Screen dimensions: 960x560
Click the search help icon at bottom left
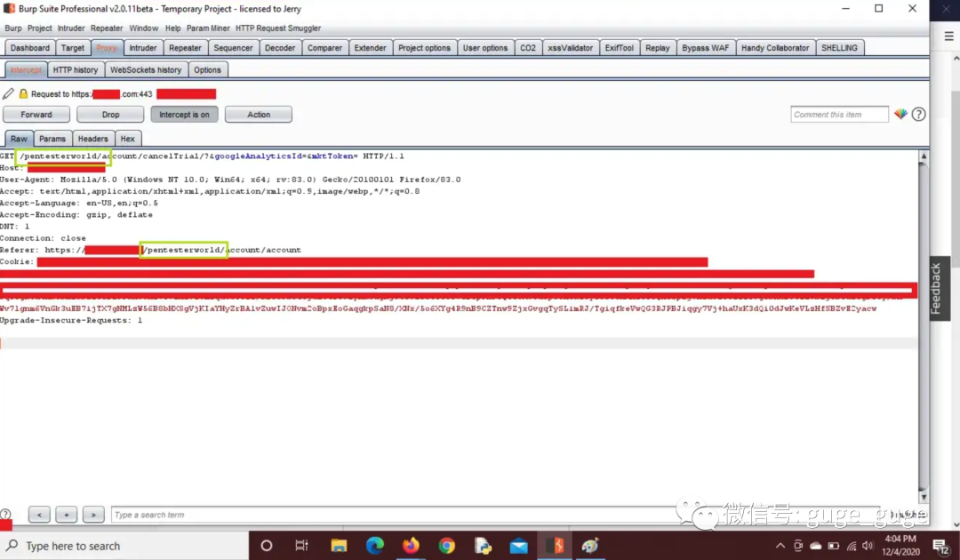pyautogui.click(x=5, y=514)
